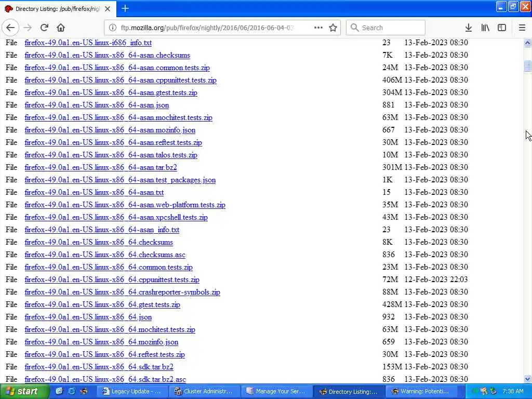Reload the current page
532x399 pixels.
[44, 28]
